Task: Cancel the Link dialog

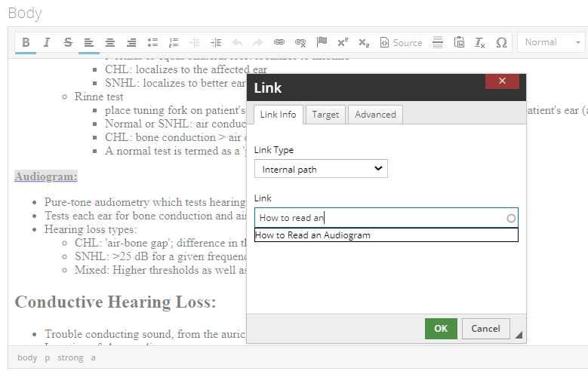Action: 485,329
